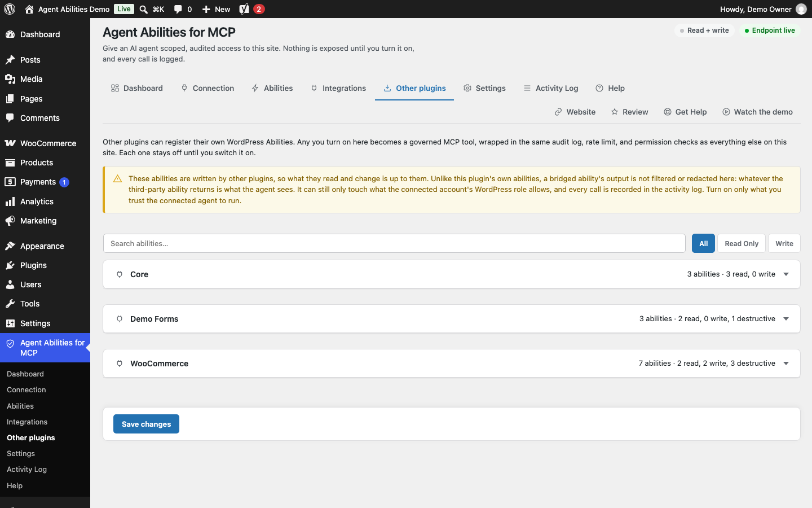
Task: Show all abilities with All filter
Action: 703,243
